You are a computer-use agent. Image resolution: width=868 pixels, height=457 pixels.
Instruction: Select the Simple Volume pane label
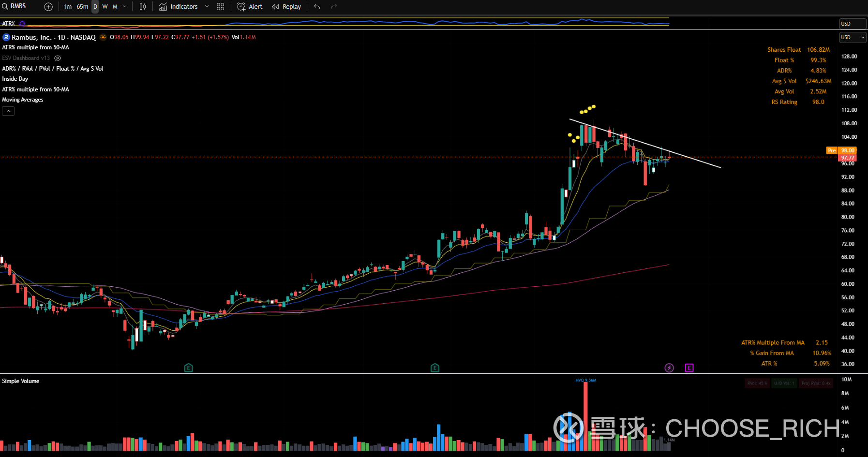(21, 381)
